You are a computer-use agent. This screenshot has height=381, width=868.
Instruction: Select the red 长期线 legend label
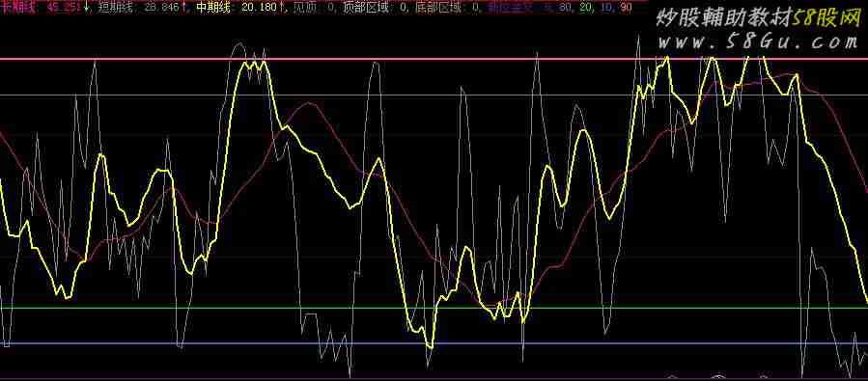(14, 7)
